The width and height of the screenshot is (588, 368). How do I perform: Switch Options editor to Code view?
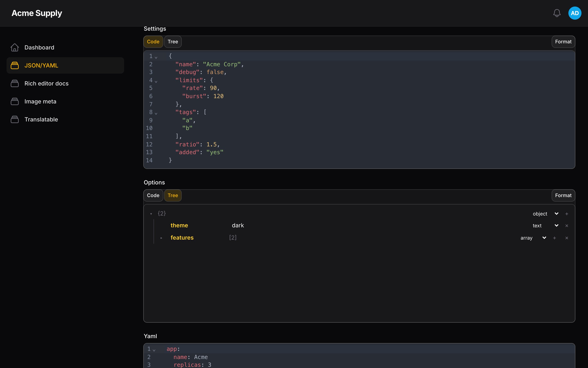153,195
